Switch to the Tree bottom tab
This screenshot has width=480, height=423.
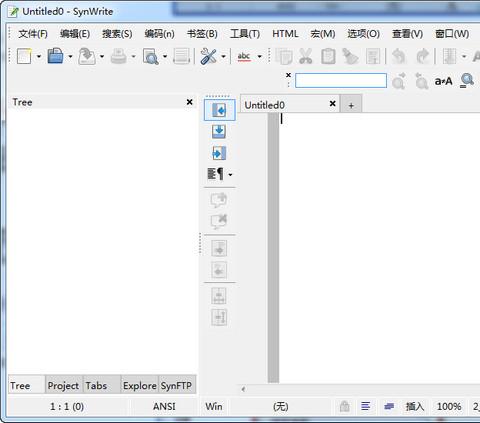click(x=26, y=385)
